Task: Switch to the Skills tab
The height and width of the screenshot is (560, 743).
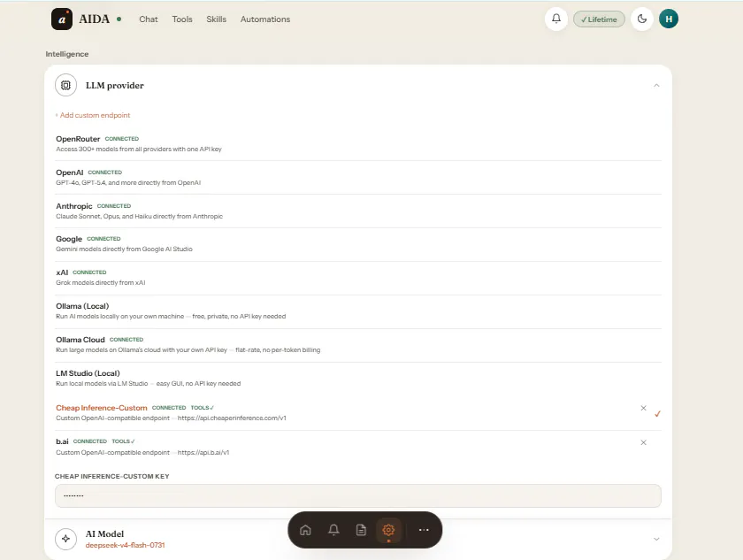Action: point(216,19)
